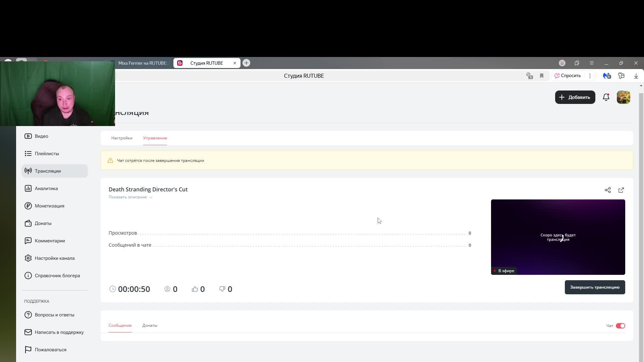Open Монетизация in the sidebar

49,206
